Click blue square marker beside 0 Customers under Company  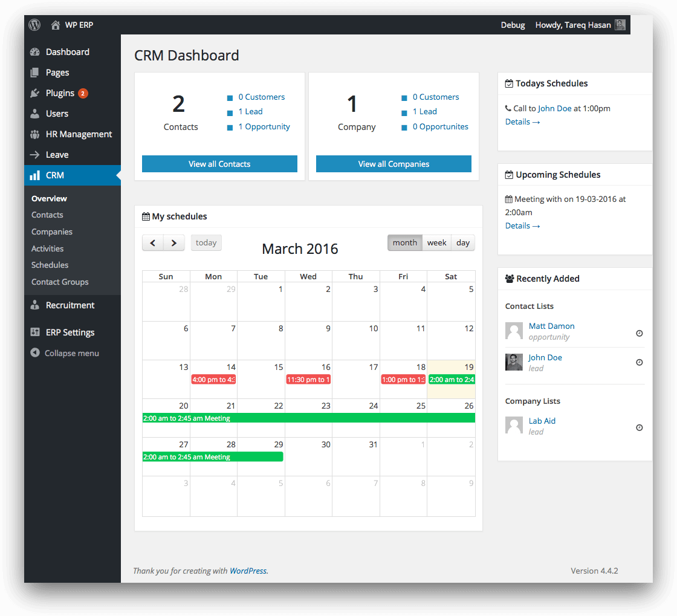pos(404,98)
